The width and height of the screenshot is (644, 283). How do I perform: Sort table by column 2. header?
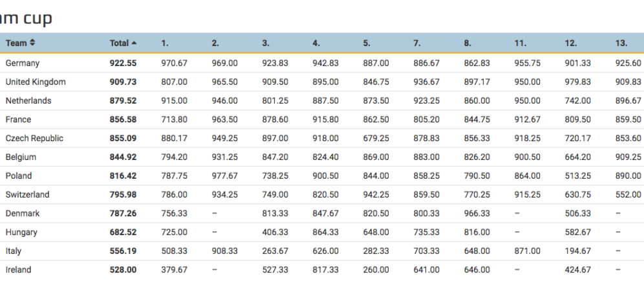tap(215, 43)
